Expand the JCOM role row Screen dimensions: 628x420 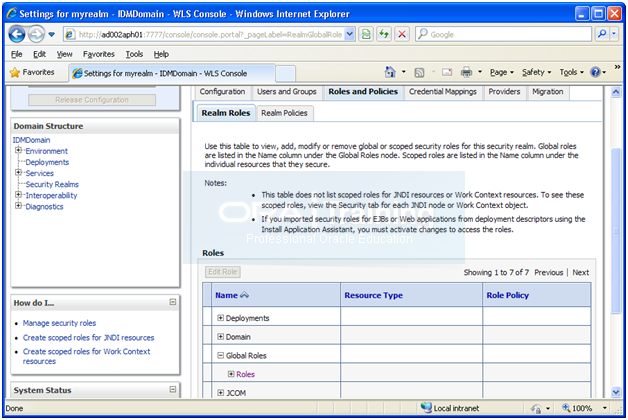[220, 393]
